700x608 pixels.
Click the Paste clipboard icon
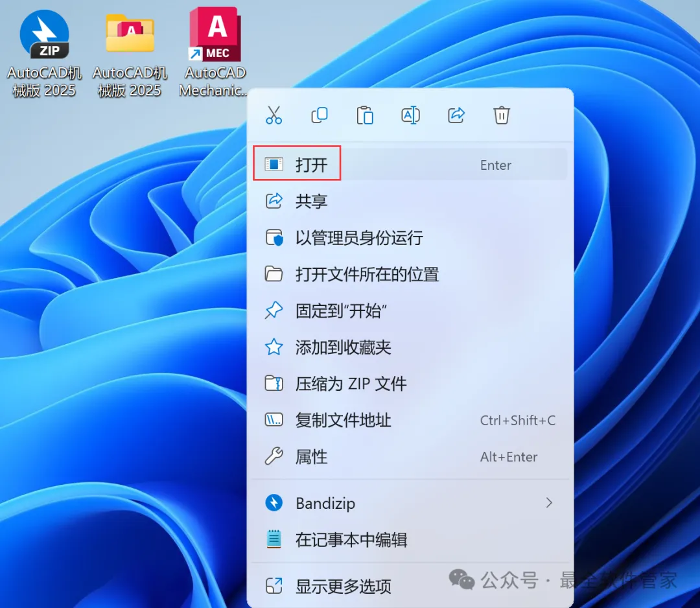[365, 115]
